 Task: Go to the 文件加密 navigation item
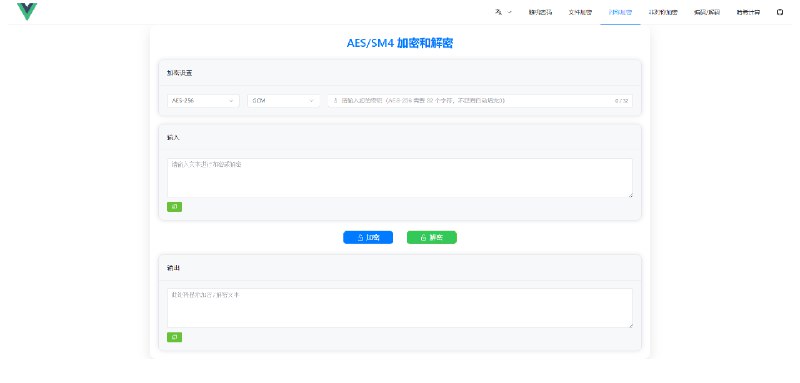(580, 12)
